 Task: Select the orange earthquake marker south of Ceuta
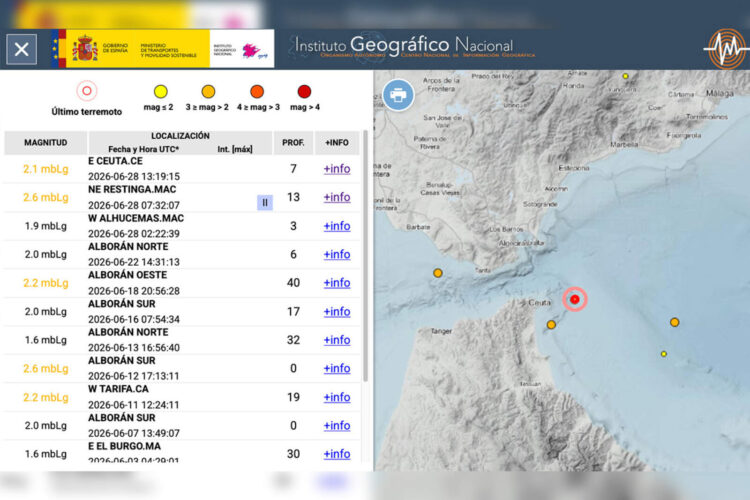(x=551, y=325)
